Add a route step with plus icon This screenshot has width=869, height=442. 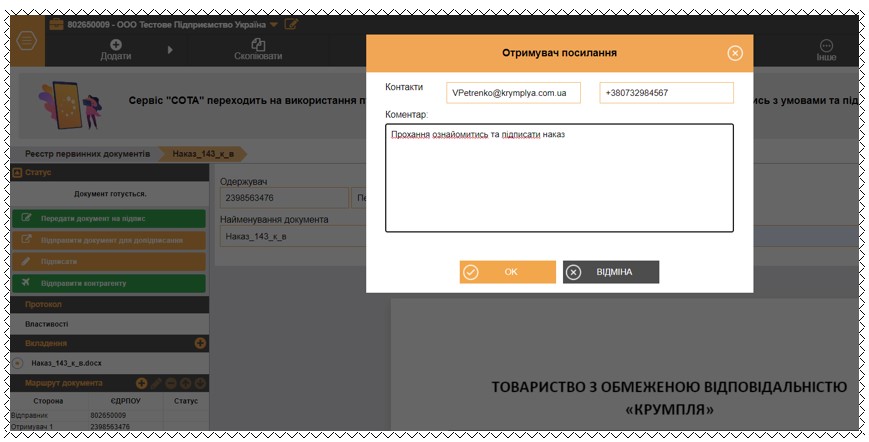pyautogui.click(x=141, y=383)
